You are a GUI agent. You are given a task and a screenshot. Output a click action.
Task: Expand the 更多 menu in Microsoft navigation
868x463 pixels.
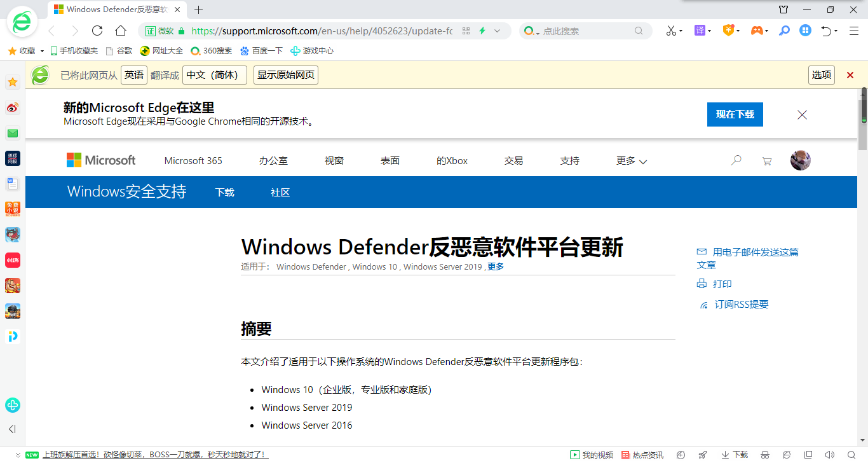tap(632, 161)
